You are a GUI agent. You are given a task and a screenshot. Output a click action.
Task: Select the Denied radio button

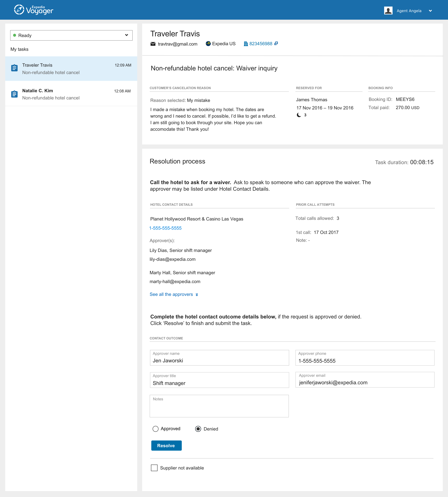point(198,429)
